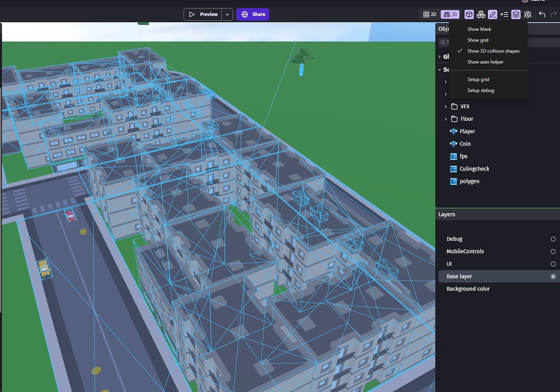Open the Preview button dropdown arrow
The width and height of the screenshot is (560, 392).
point(227,14)
